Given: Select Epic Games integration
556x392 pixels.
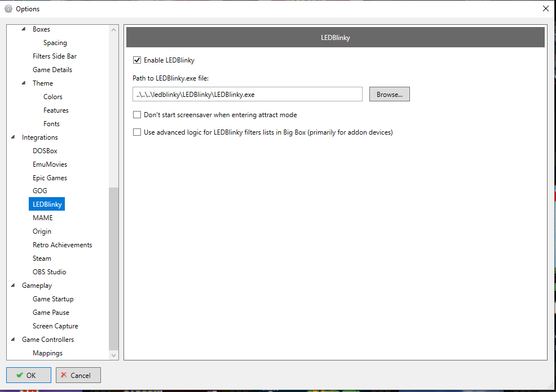Looking at the screenshot, I should coord(50,178).
